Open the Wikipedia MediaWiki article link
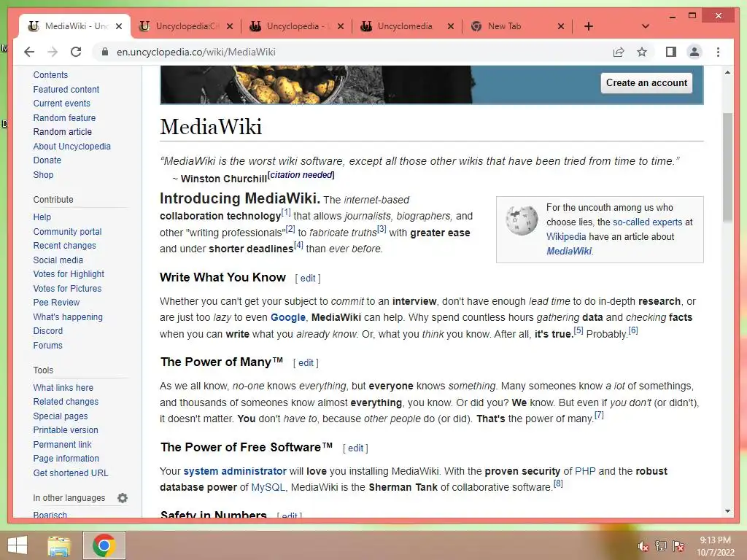Screen dimensions: 747x560 (569, 251)
